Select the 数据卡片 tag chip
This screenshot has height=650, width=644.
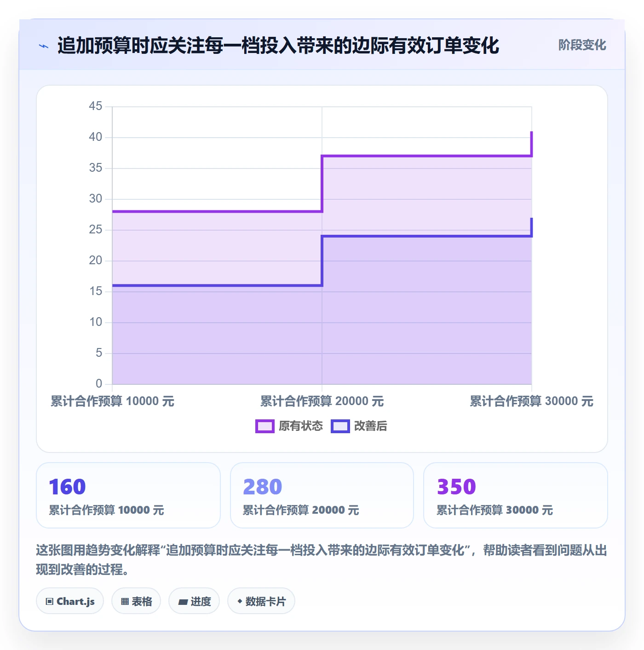click(x=261, y=601)
